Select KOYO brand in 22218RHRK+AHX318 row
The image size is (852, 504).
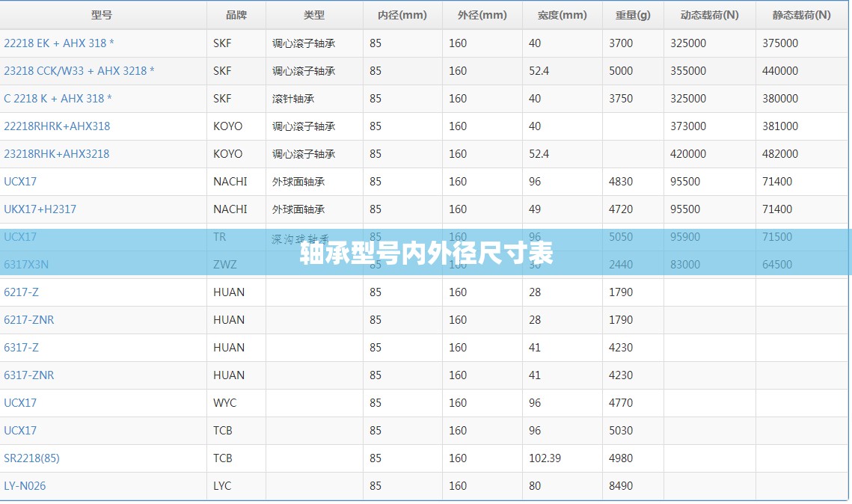click(x=227, y=126)
